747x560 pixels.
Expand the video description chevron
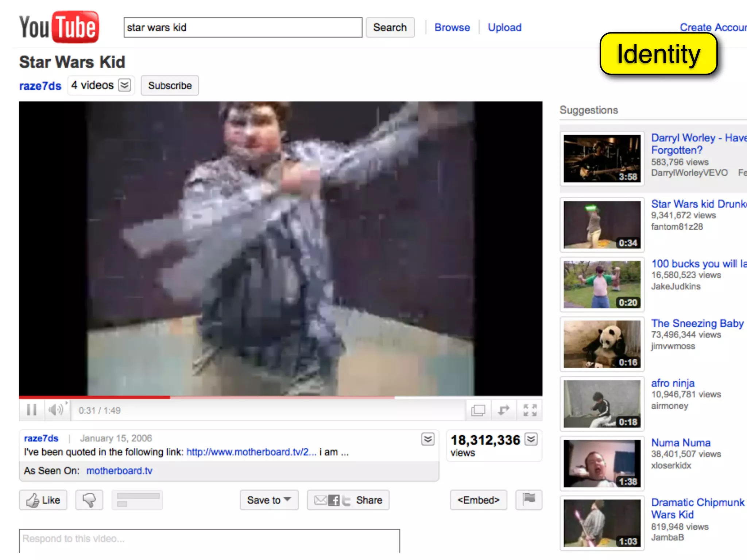pyautogui.click(x=428, y=439)
